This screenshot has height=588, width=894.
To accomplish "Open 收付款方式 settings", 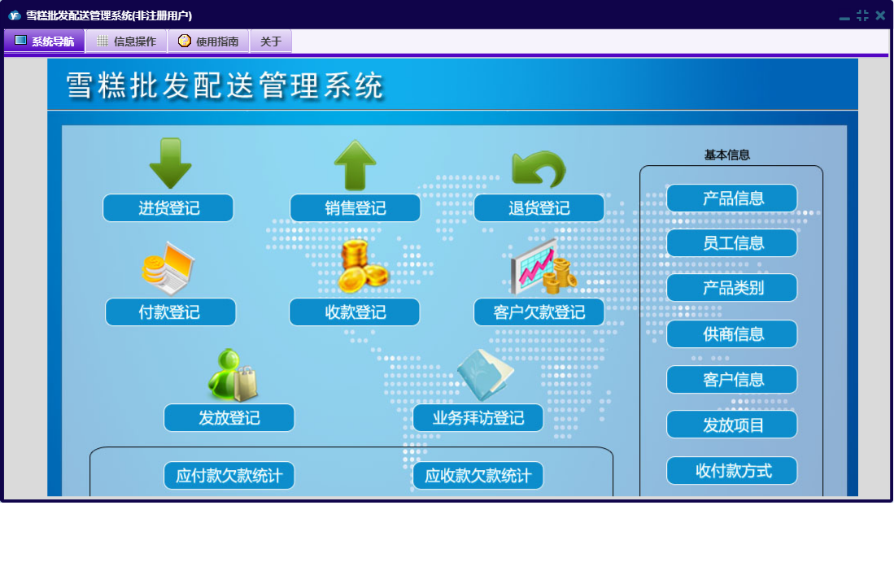I will (x=732, y=471).
